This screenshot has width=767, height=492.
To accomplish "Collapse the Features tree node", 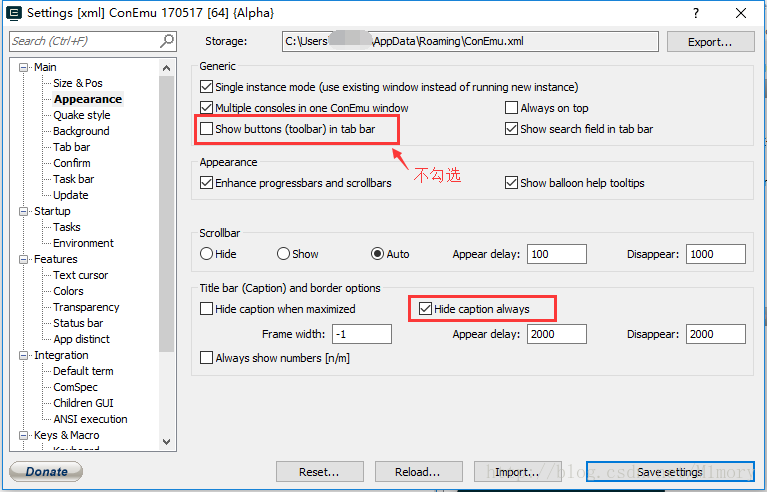I will tap(23, 259).
